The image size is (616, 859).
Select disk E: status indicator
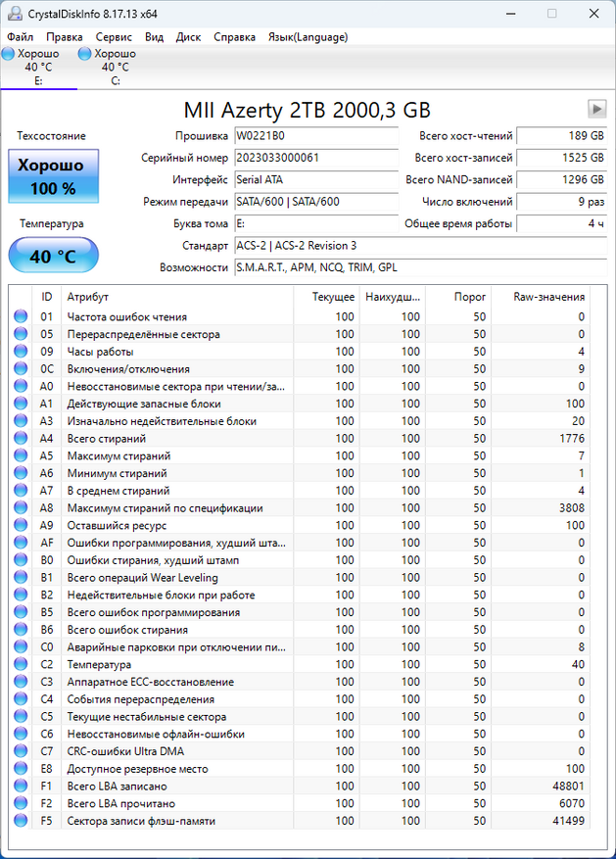pos(8,54)
